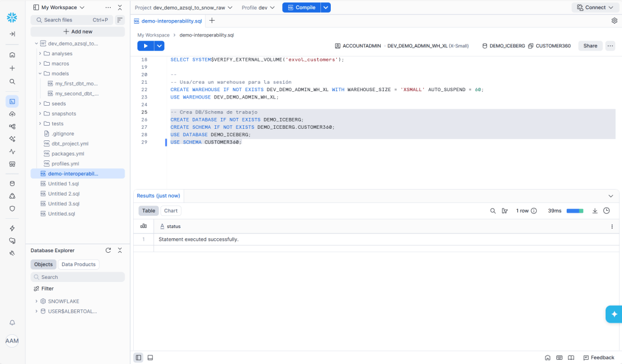Screen dimensions: 622x364
Task: Refresh the Database Explorer
Action: (108, 250)
